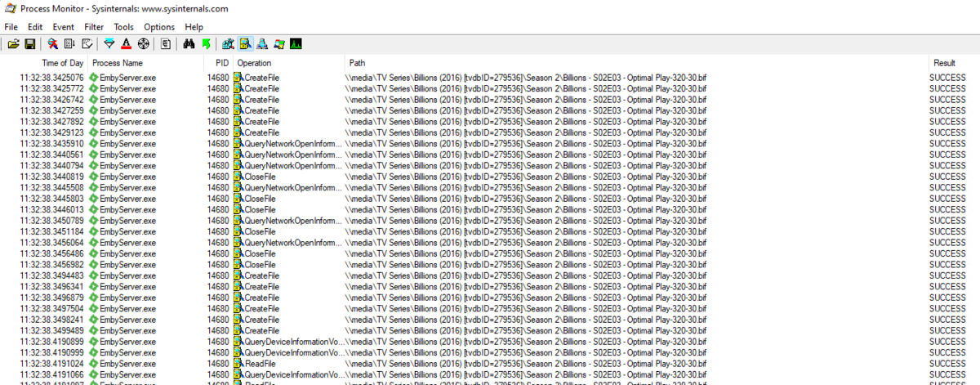Save the capture with the floppy disk icon
The width and height of the screenshot is (980, 385).
29,43
